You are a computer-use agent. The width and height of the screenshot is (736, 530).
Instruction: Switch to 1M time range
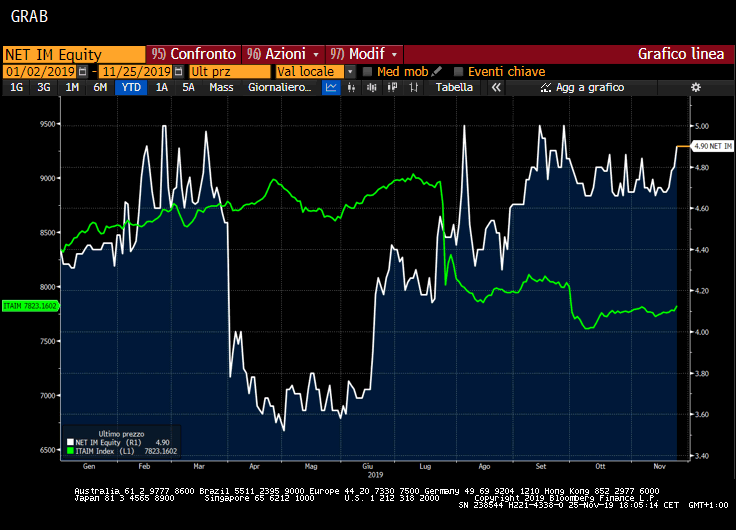(x=72, y=87)
